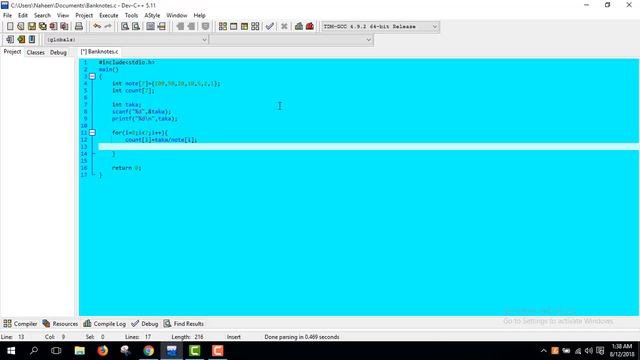Launch Firefox from the taskbar
The height and width of the screenshot is (360, 640).
(x=102, y=351)
